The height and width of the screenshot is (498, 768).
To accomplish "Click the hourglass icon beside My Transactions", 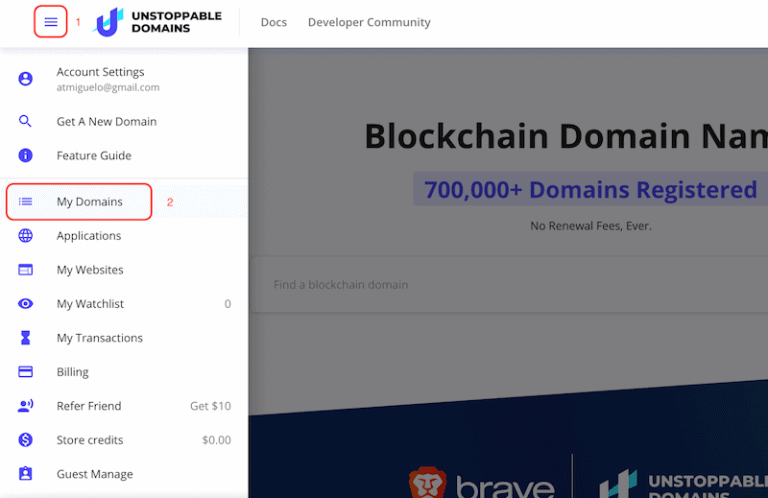I will tap(25, 338).
